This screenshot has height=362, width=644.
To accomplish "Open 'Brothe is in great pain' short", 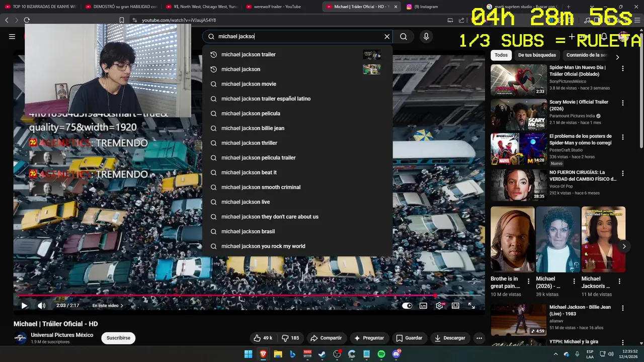I will pyautogui.click(x=513, y=239).
